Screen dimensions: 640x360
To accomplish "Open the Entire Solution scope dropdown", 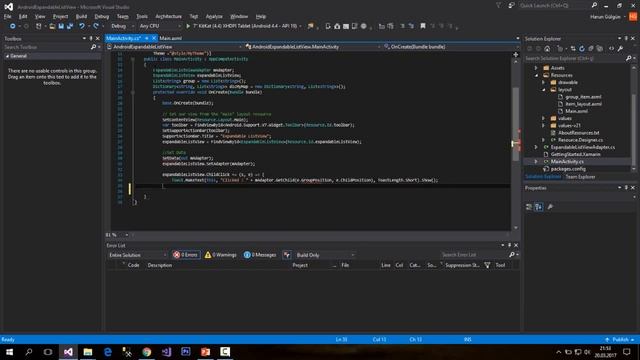I will pos(138,255).
